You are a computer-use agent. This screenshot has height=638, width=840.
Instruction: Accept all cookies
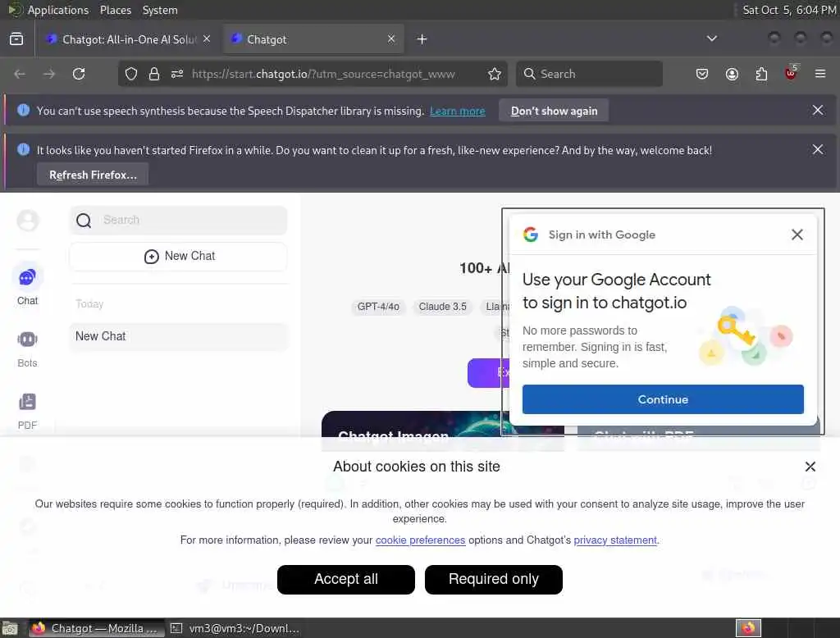click(x=345, y=579)
